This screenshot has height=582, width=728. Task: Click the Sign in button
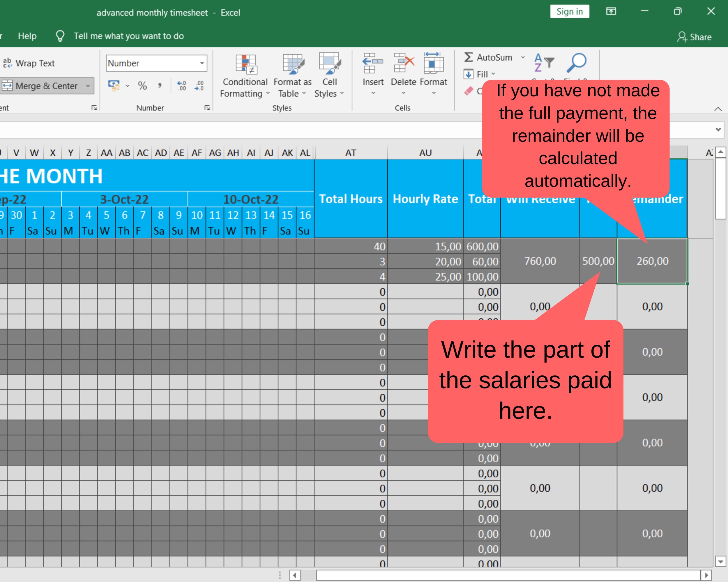pyautogui.click(x=570, y=11)
